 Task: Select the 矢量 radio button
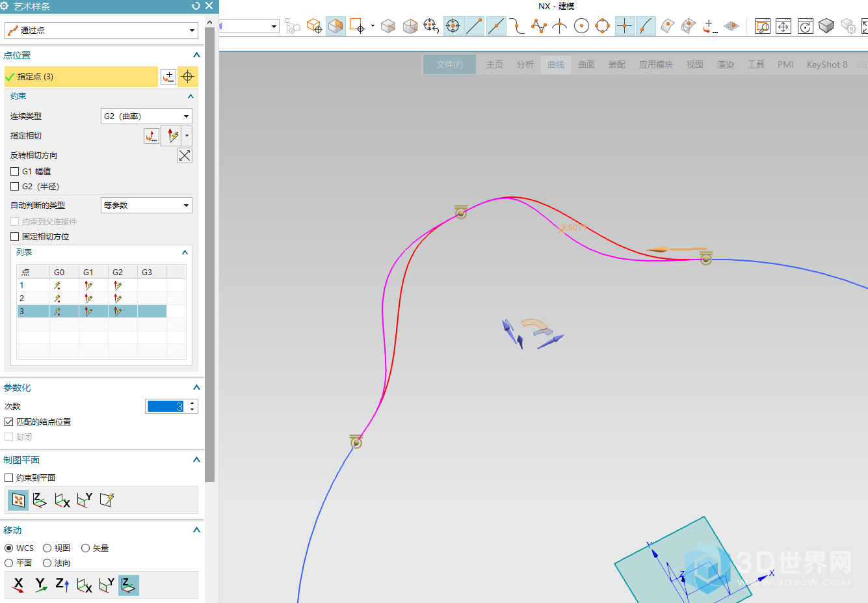[x=85, y=548]
